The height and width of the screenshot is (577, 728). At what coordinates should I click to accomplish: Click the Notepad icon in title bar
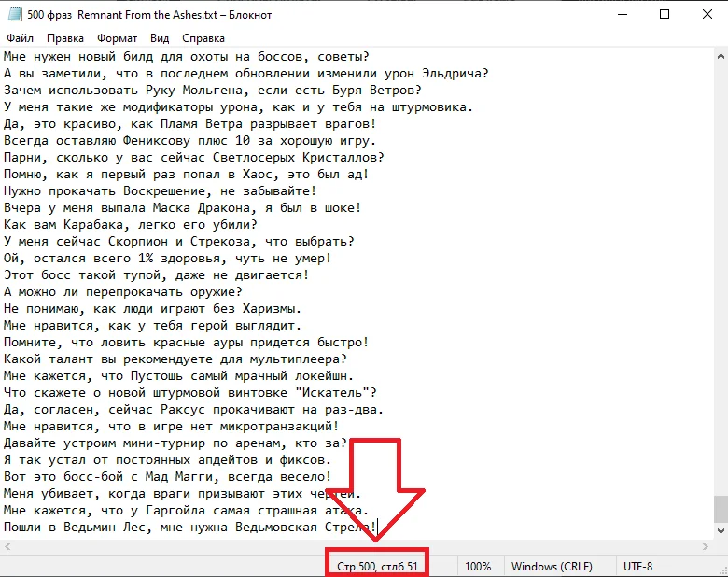[14, 14]
